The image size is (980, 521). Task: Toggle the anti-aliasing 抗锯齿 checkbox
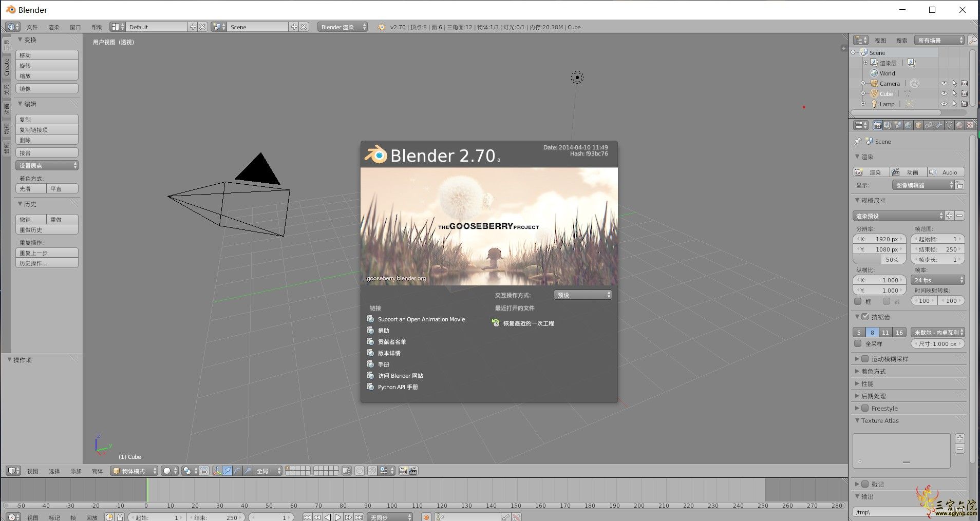pyautogui.click(x=865, y=317)
